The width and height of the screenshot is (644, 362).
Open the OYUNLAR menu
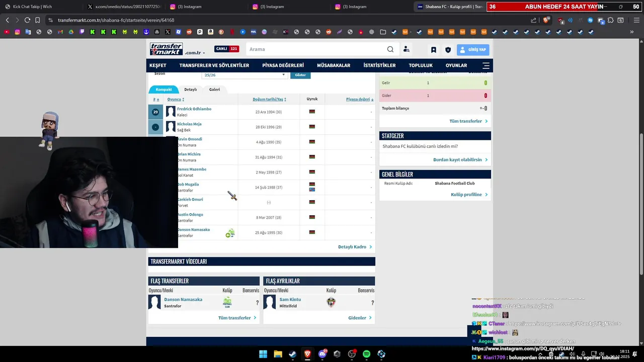pos(456,65)
